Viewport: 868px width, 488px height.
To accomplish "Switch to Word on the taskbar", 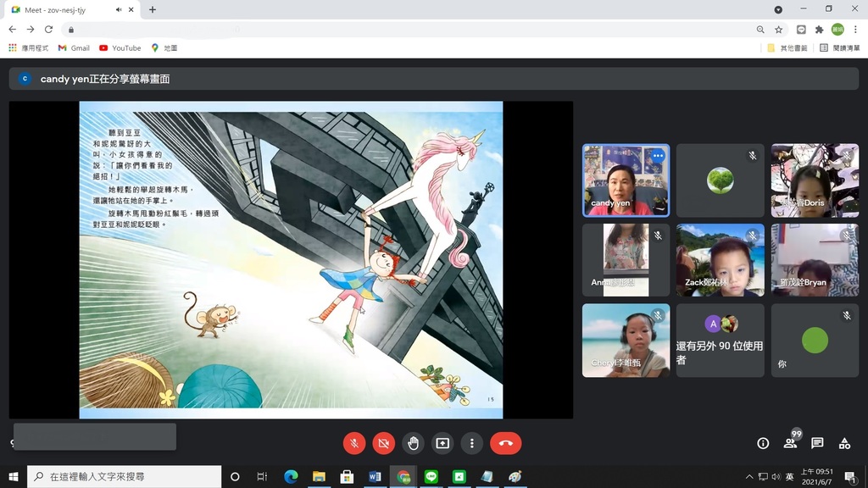I will tap(375, 476).
